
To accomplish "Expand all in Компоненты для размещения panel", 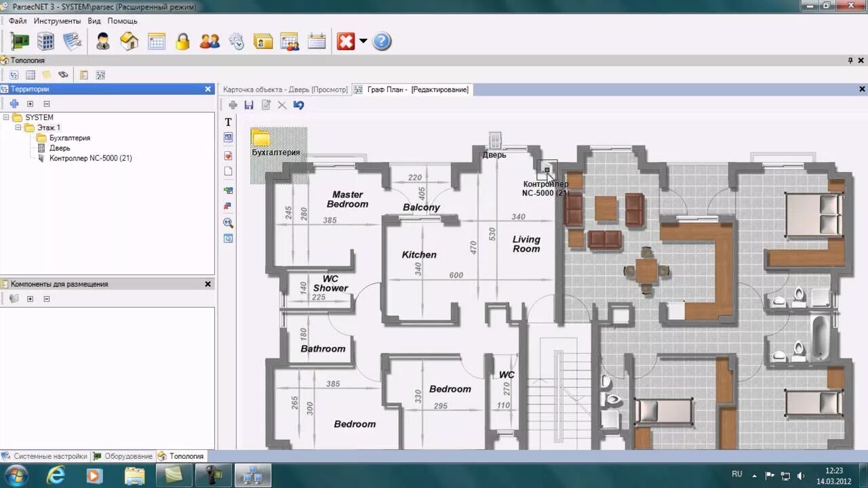I will 30,299.
